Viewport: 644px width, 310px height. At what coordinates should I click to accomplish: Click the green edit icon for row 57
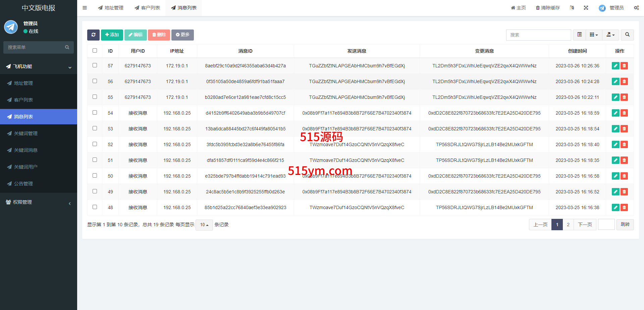coord(615,66)
